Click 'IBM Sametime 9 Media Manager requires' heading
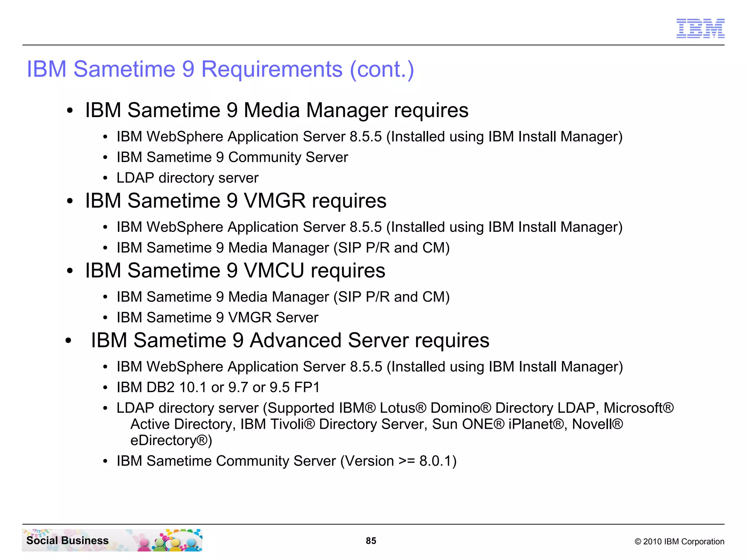Image resolution: width=747 pixels, height=560 pixels. tap(276, 110)
